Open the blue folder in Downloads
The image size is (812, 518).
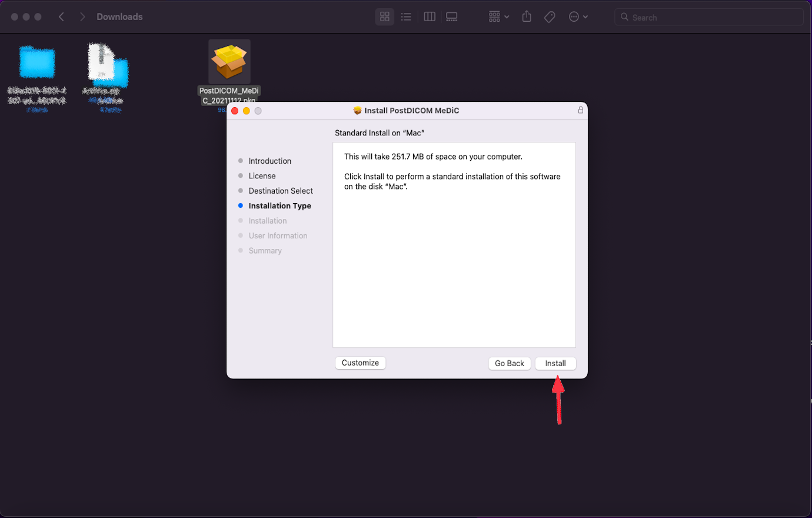click(36, 61)
